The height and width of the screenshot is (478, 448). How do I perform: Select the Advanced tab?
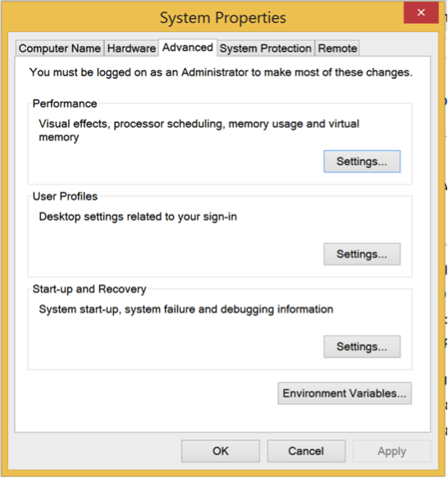[x=188, y=48]
